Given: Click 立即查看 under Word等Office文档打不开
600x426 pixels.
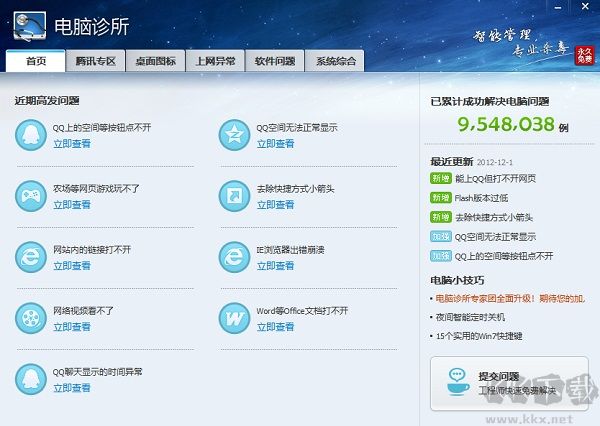Looking at the screenshot, I should 276,327.
